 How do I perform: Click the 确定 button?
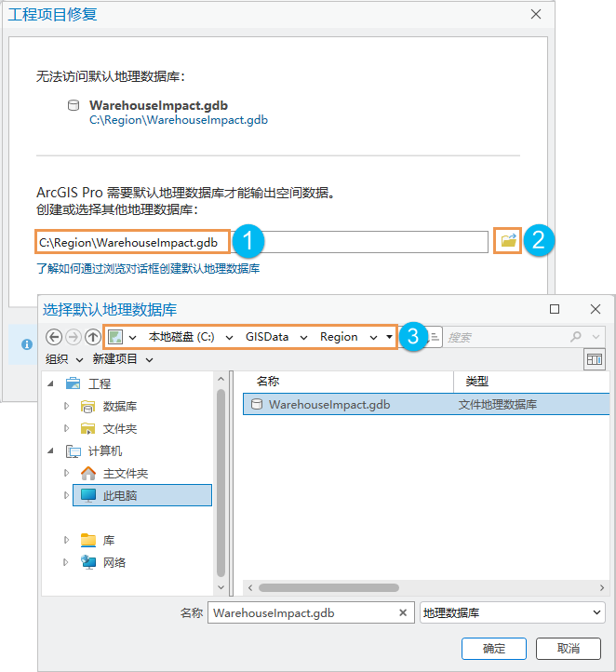(x=494, y=649)
